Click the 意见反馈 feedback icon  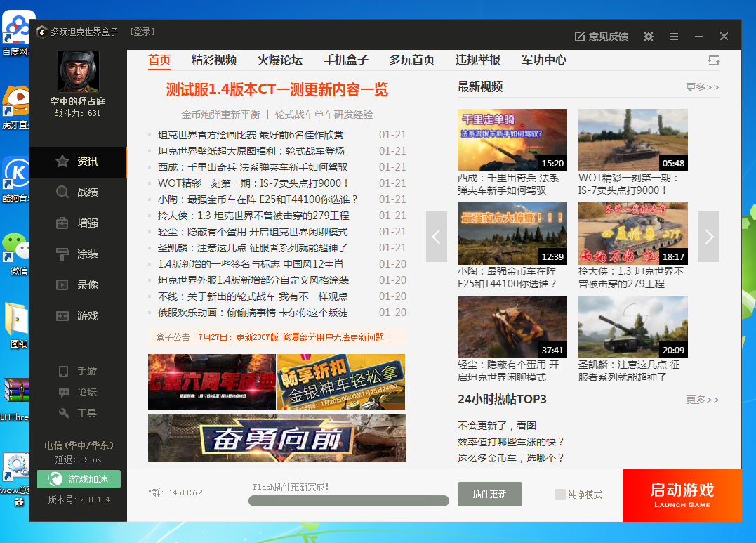pyautogui.click(x=580, y=37)
